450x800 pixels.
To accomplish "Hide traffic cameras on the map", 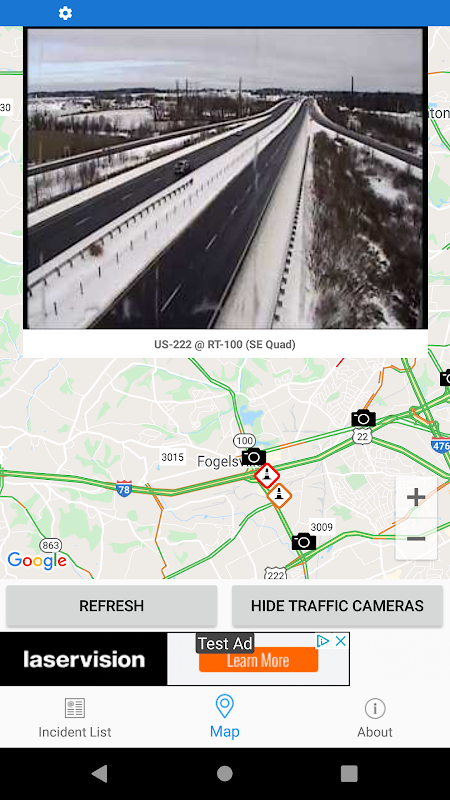I will (337, 606).
